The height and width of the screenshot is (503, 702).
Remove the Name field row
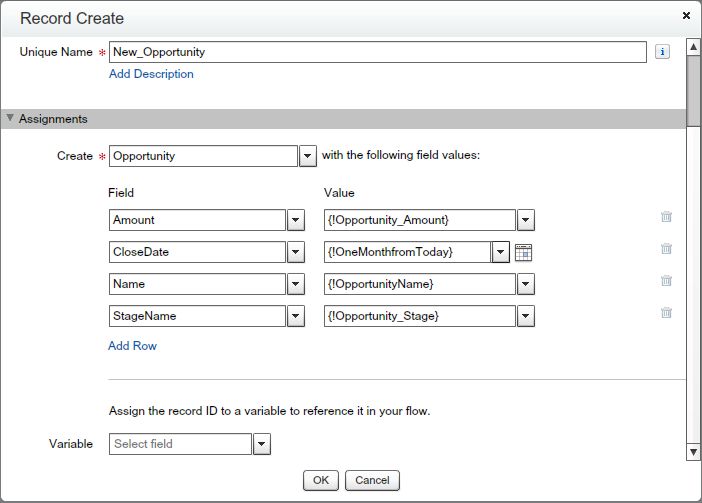coord(666,281)
